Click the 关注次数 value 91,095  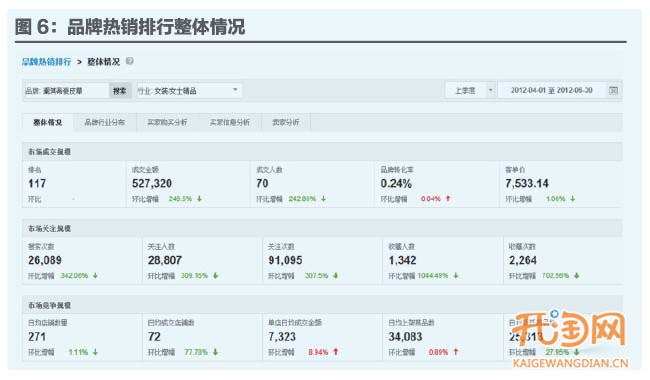point(285,260)
